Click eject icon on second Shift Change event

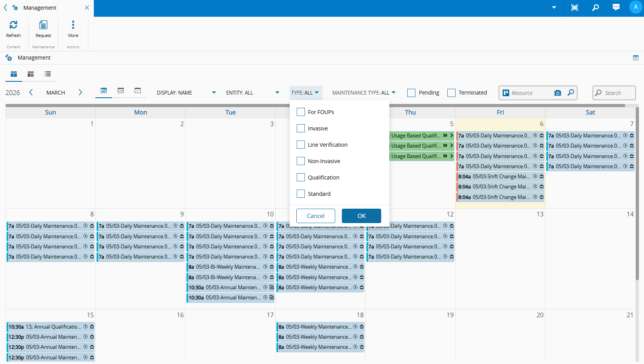tap(541, 187)
